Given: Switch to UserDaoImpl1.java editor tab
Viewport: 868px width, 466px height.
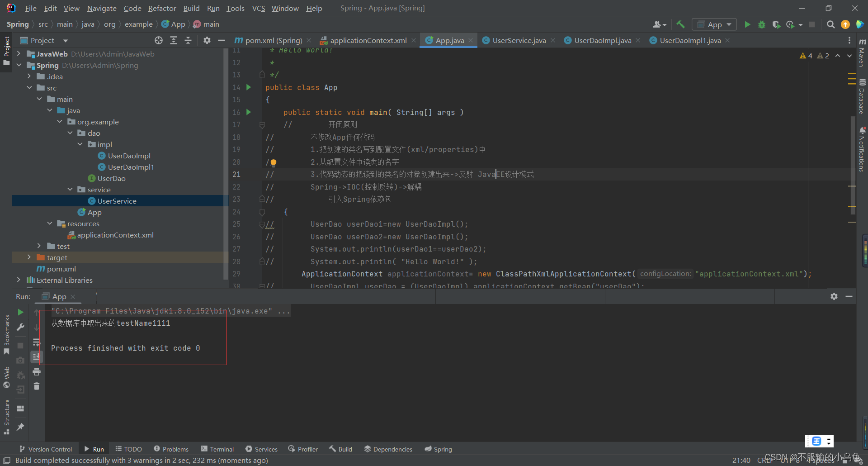Looking at the screenshot, I should [690, 40].
